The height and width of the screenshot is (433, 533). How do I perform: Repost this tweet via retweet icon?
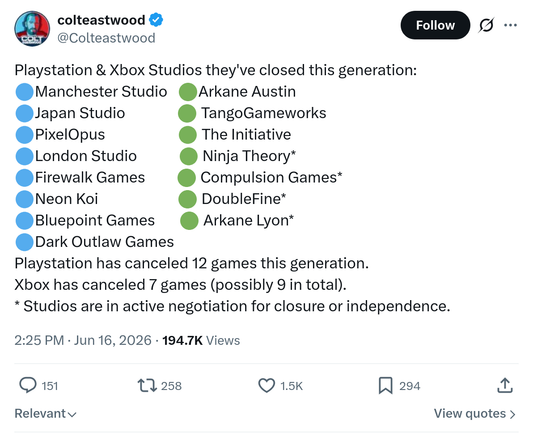[x=147, y=386]
